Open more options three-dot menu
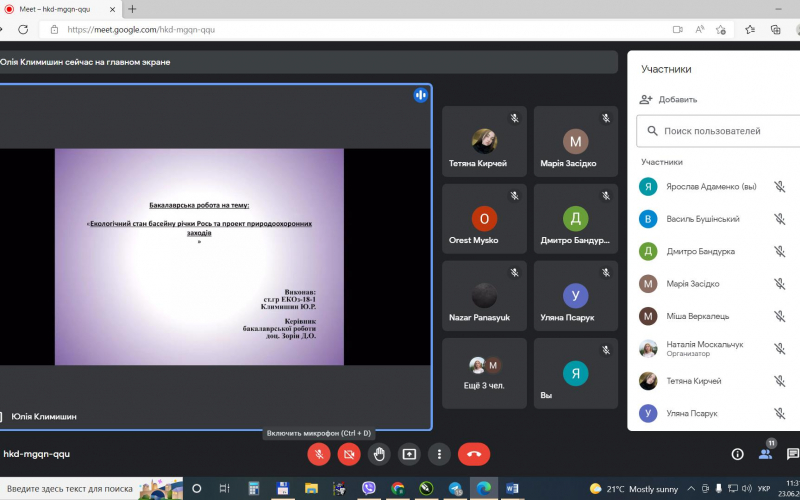 point(439,454)
